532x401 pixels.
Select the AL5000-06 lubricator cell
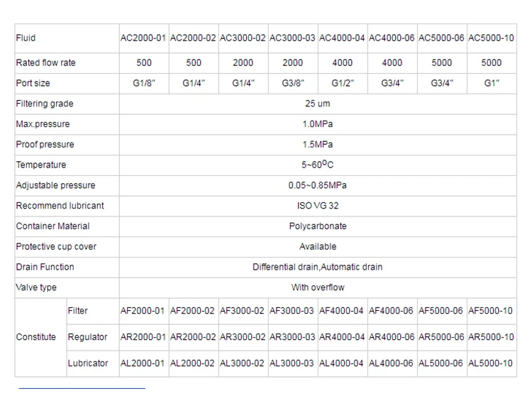coord(442,363)
